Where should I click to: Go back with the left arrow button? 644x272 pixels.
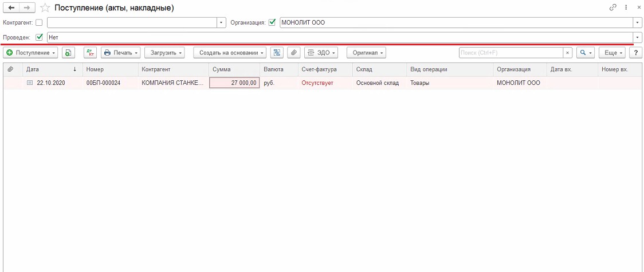pyautogui.click(x=11, y=8)
